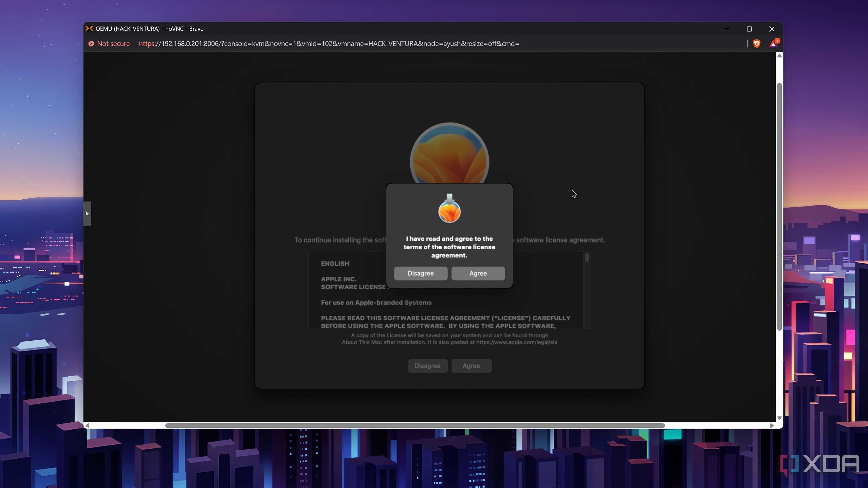The width and height of the screenshot is (868, 488).
Task: Click the page vertical scrollbar down arrow
Action: pyautogui.click(x=779, y=418)
